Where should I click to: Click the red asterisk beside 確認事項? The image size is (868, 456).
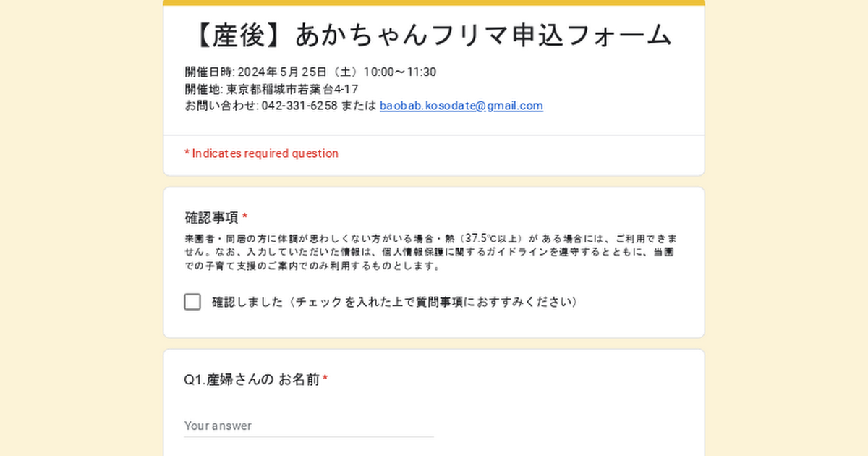tap(245, 216)
